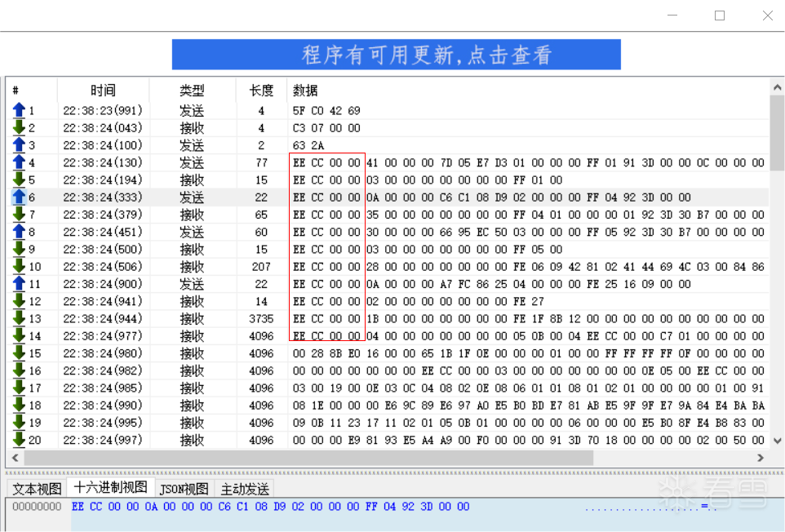
Task: Click the send arrow icon of row 1
Action: pyautogui.click(x=19, y=110)
